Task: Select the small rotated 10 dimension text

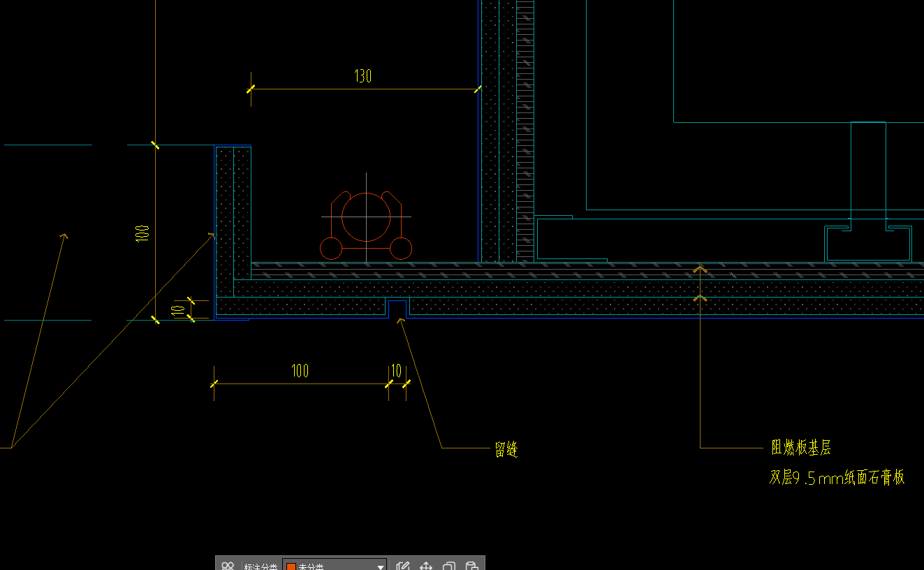Action: click(179, 309)
